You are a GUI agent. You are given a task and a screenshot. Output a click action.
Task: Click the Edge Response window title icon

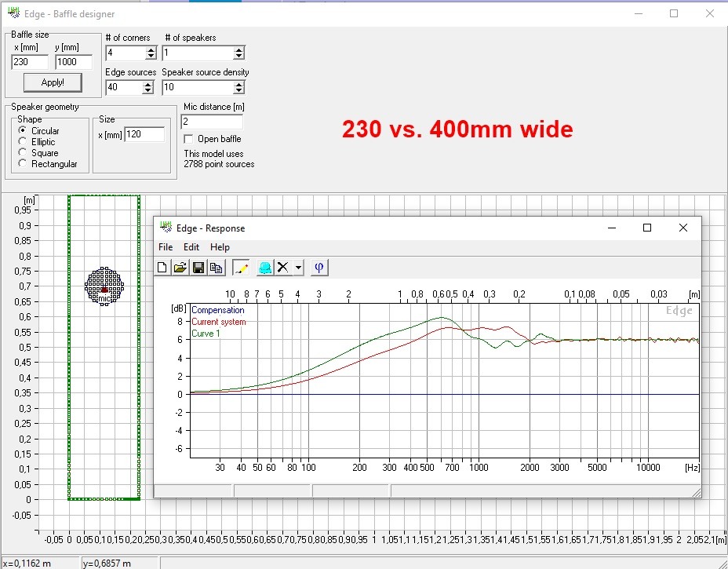pos(166,228)
